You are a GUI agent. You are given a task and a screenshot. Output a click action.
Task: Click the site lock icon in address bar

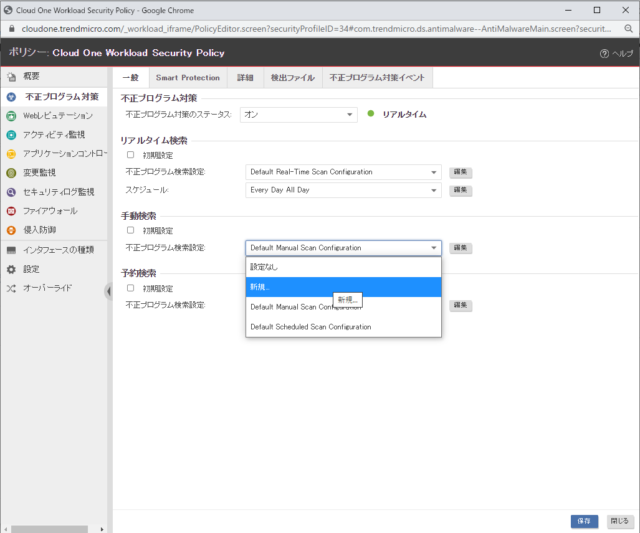[11, 29]
